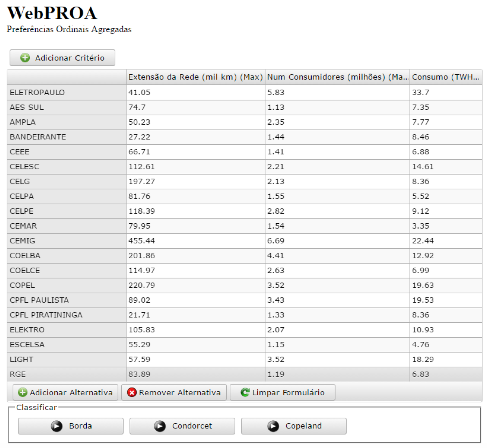Viewport: 487px width, 448px height.
Task: Click the WebPROA page title
Action: [52, 13]
